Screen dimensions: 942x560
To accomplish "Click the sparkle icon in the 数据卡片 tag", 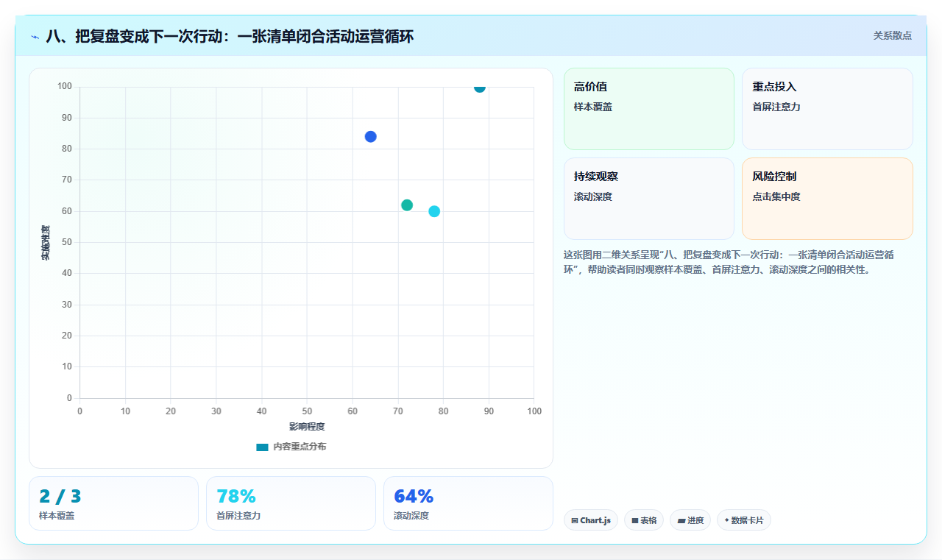I will pos(726,520).
